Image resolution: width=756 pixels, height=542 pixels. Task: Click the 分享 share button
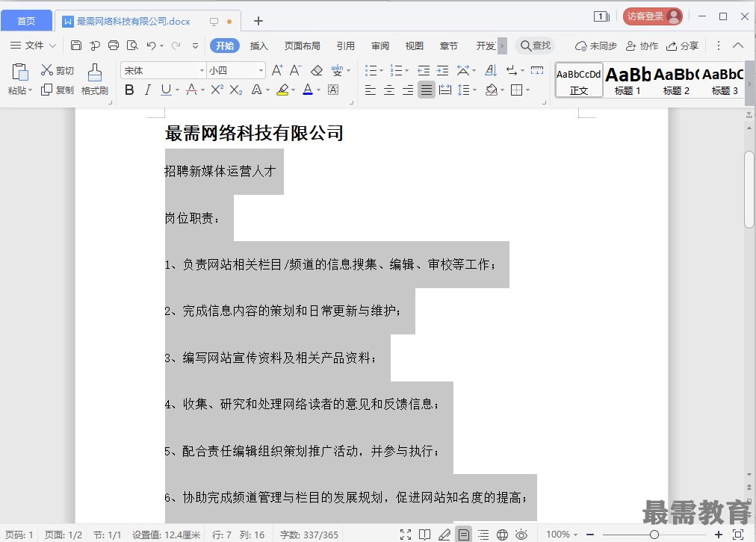pos(682,46)
